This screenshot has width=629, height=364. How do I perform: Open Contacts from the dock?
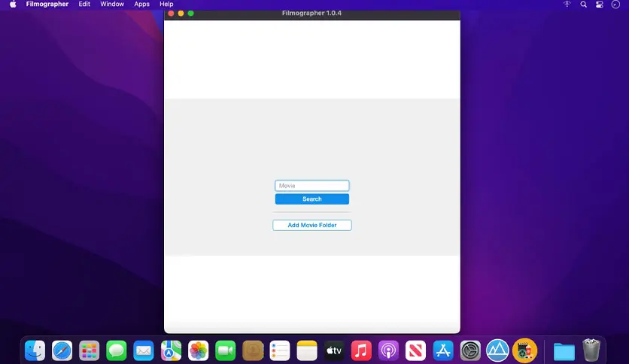pos(253,350)
